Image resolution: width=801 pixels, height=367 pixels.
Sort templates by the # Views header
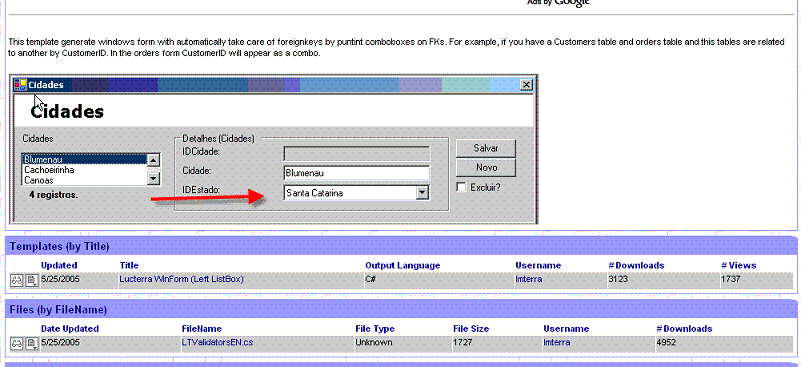coord(739,265)
